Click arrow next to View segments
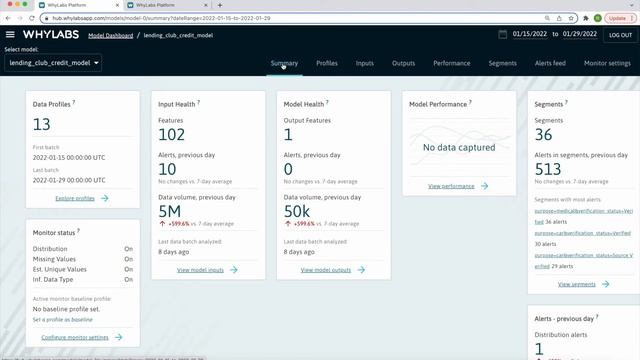Screen dimensions: 640x360 (606, 284)
